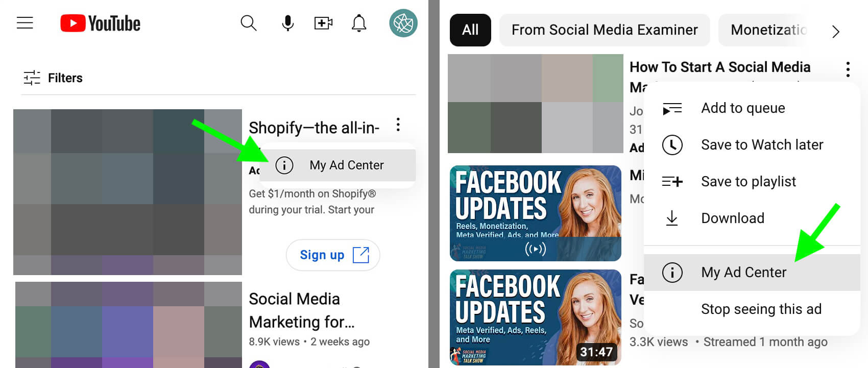The image size is (868, 368).
Task: Show more chips with right chevron
Action: (x=836, y=32)
